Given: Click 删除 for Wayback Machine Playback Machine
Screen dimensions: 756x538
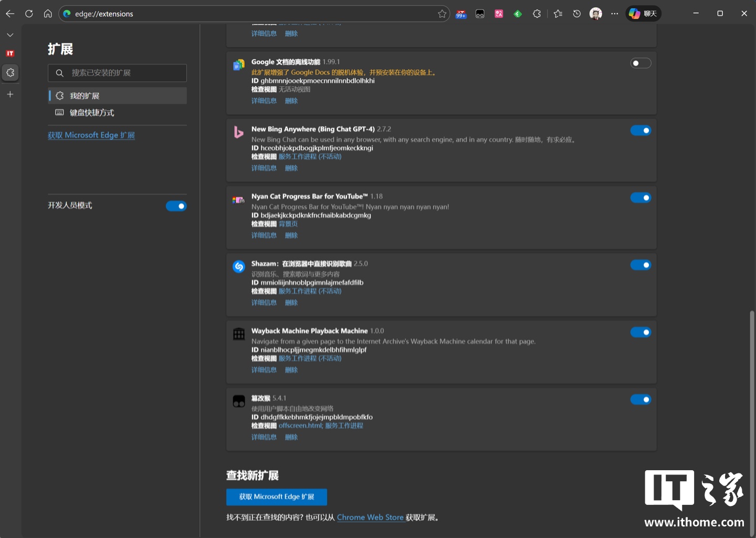Looking at the screenshot, I should point(291,370).
